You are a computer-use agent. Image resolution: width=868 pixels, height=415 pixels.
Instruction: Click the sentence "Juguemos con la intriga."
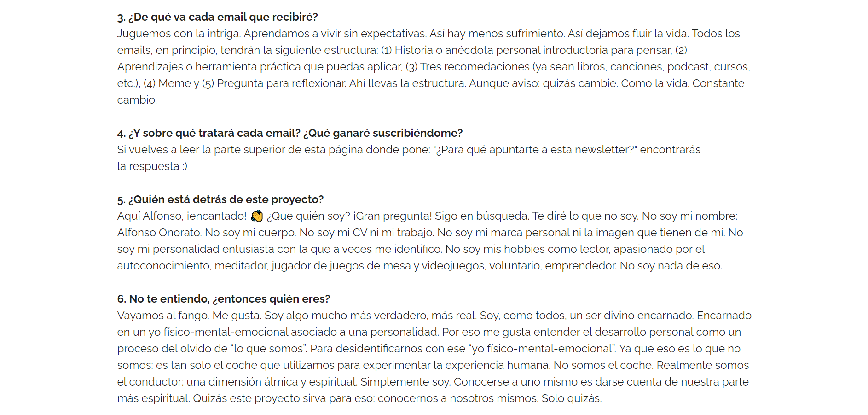pyautogui.click(x=179, y=34)
